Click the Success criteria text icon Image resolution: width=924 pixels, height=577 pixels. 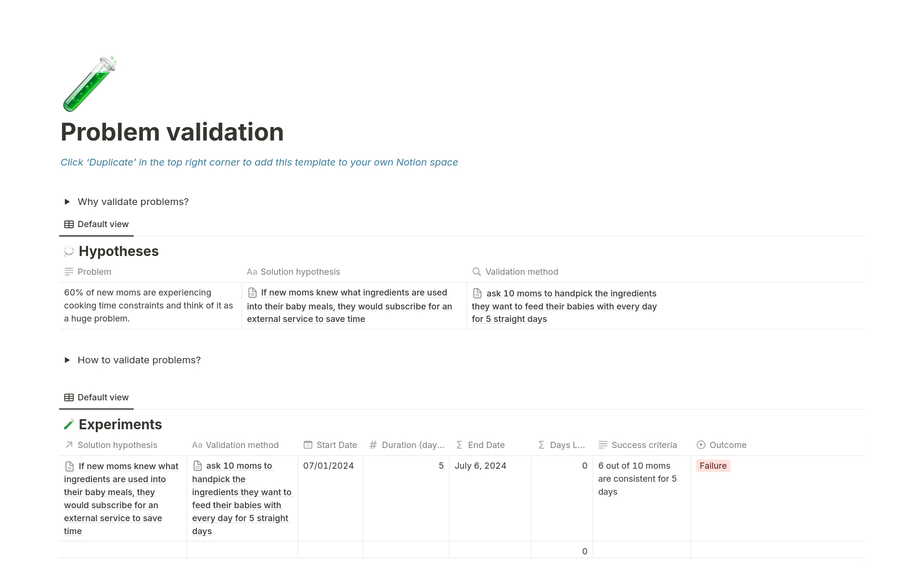603,445
